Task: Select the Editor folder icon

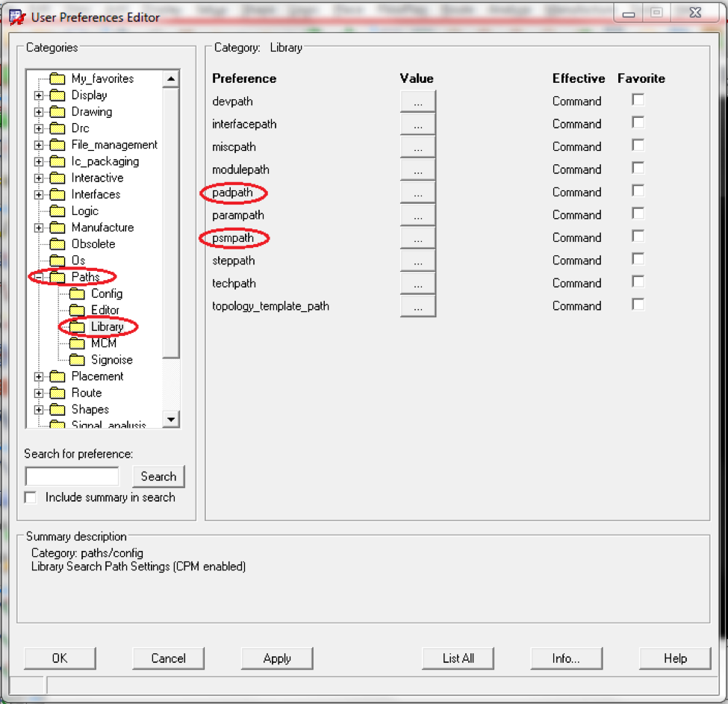Action: (77, 310)
